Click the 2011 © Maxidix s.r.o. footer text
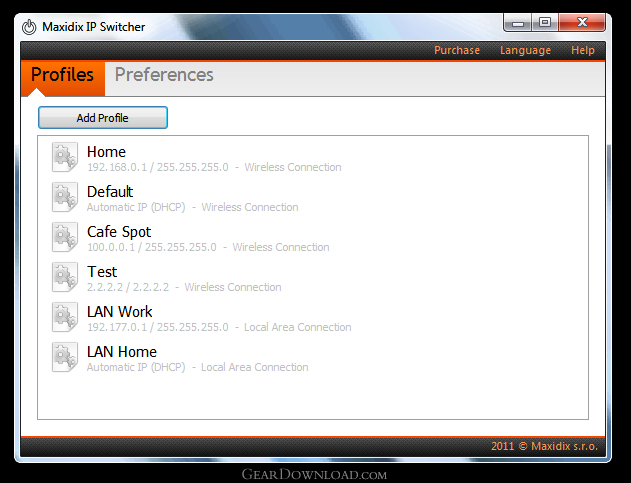 pos(544,446)
